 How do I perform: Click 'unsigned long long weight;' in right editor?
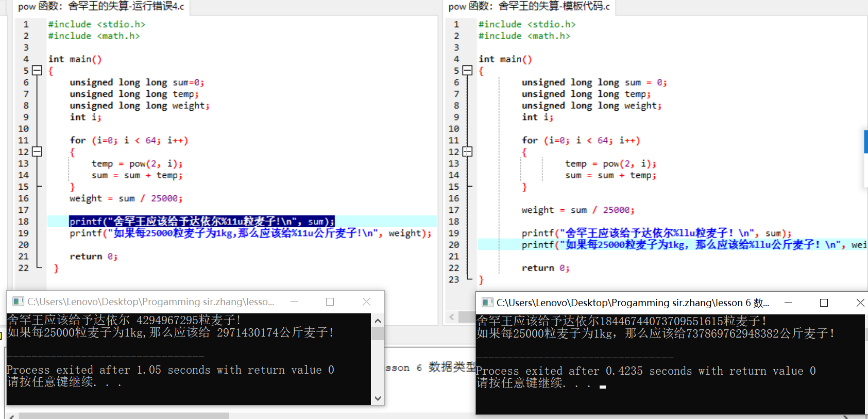591,106
